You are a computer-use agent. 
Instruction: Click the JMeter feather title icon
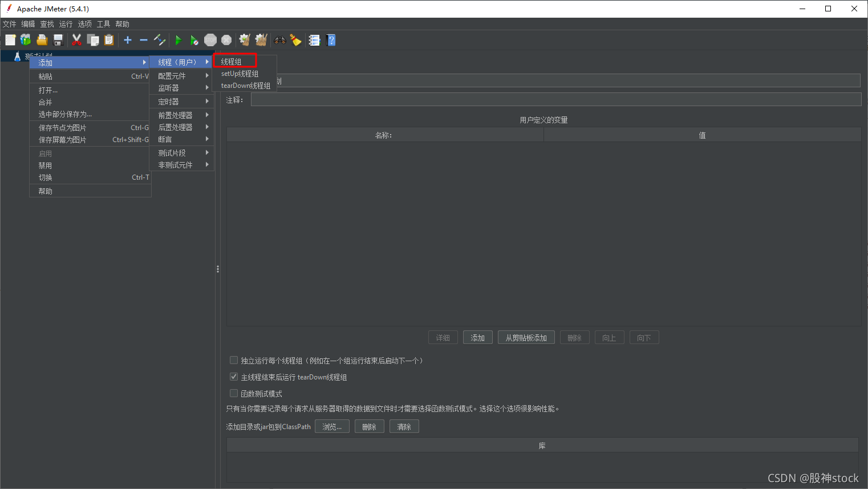click(x=9, y=9)
